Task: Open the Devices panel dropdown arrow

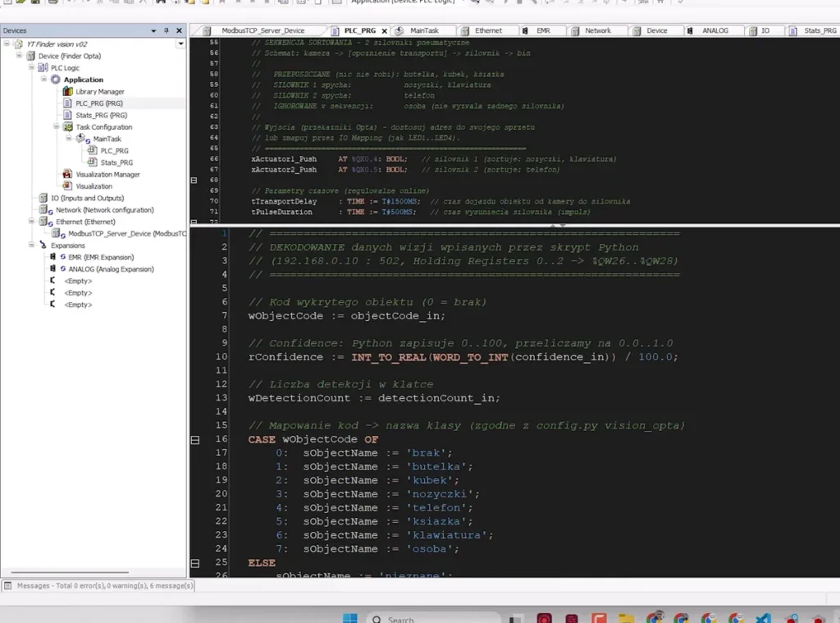Action: [x=153, y=30]
